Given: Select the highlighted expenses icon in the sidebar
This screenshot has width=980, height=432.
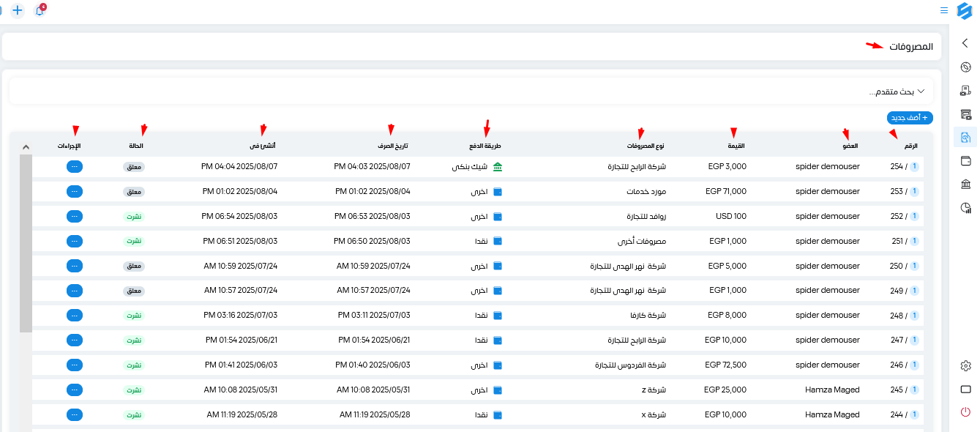Looking at the screenshot, I should (x=965, y=137).
